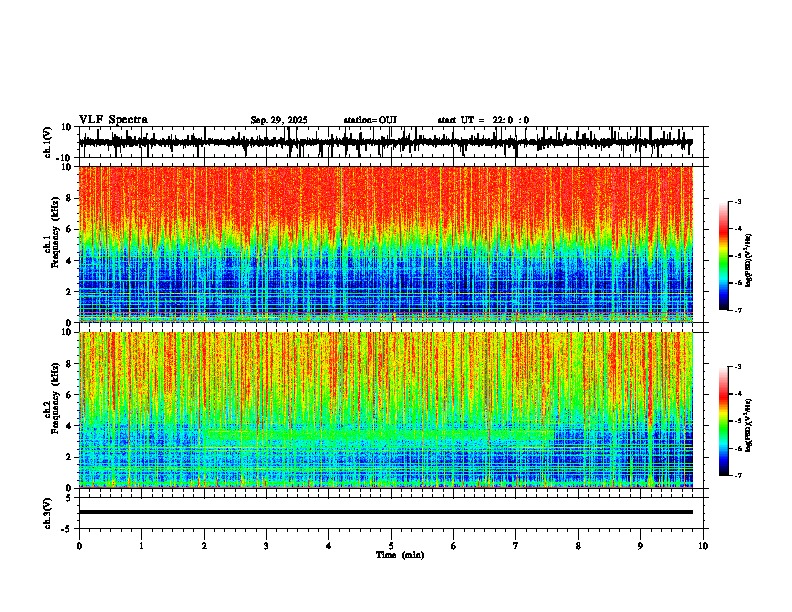Click time axis tick label "0"
Image resolution: width=792 pixels, height=612 pixels.
(x=79, y=546)
